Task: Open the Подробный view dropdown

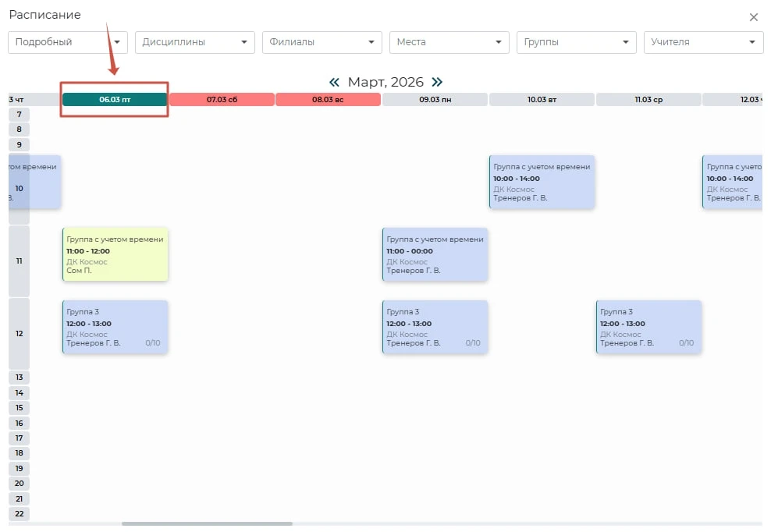Action: coord(67,42)
